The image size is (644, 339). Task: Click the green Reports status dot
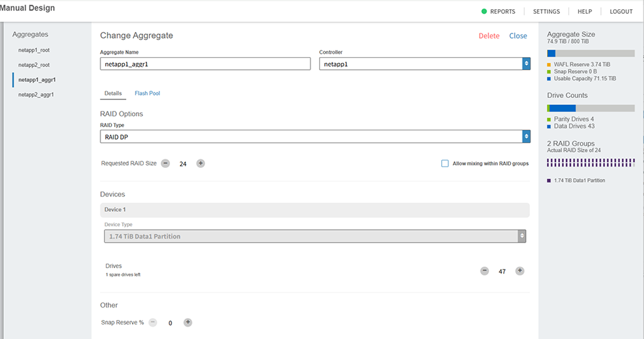point(484,12)
